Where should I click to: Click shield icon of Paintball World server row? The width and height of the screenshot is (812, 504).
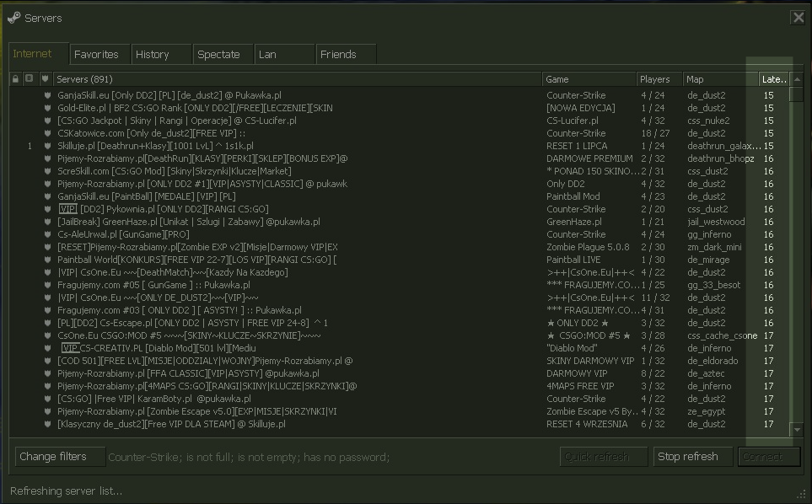pos(48,260)
